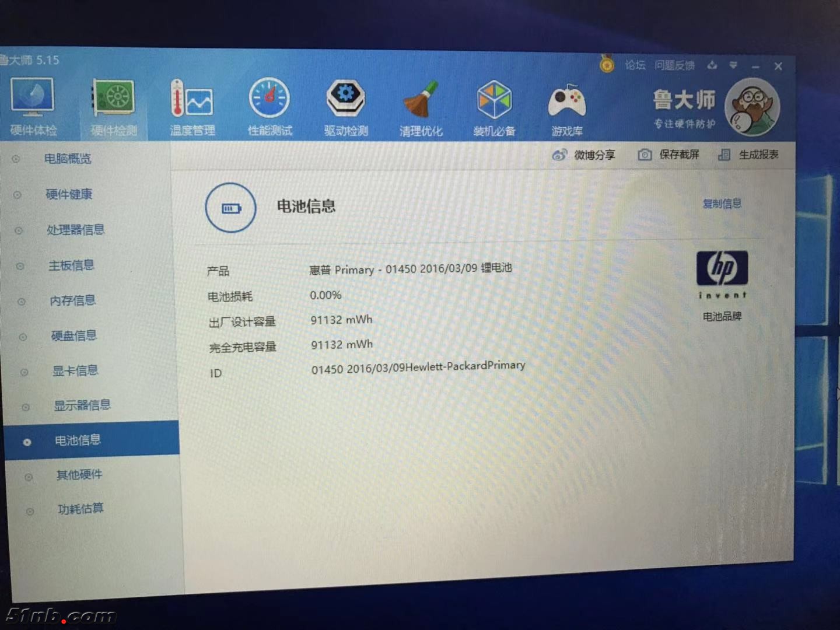Click the 出厂设计容量 value 91132 mWh
The image size is (840, 630).
(x=341, y=320)
